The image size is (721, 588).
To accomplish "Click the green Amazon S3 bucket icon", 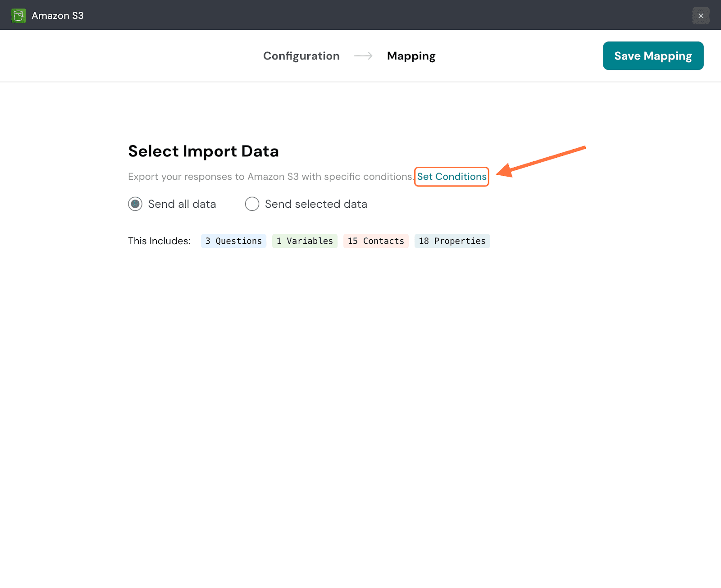I will tap(18, 16).
